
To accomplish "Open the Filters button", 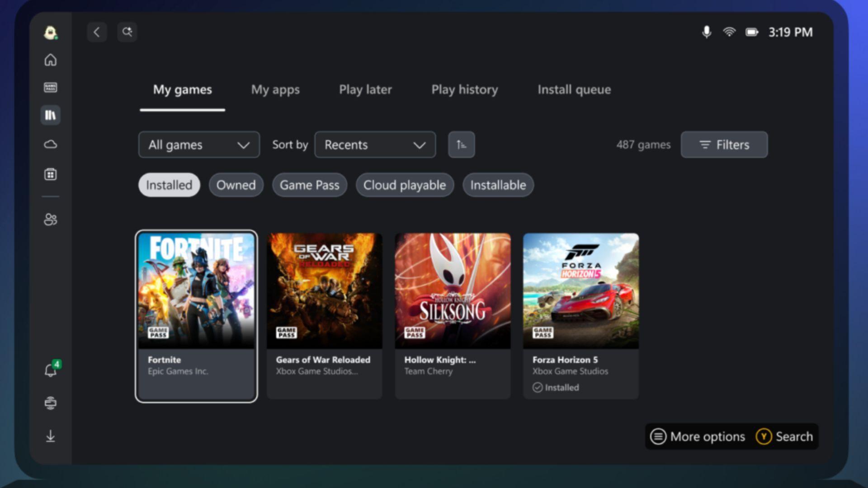I will (x=724, y=145).
